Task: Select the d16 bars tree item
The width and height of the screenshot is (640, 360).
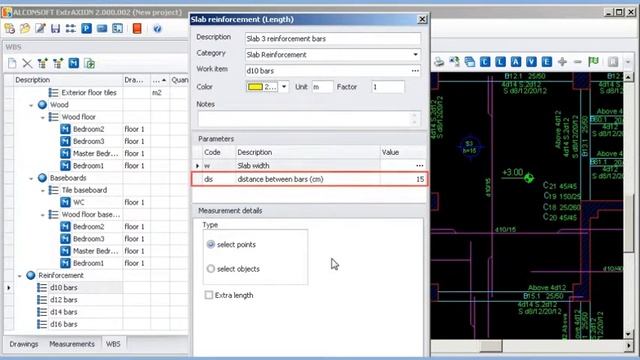Action: [x=63, y=324]
